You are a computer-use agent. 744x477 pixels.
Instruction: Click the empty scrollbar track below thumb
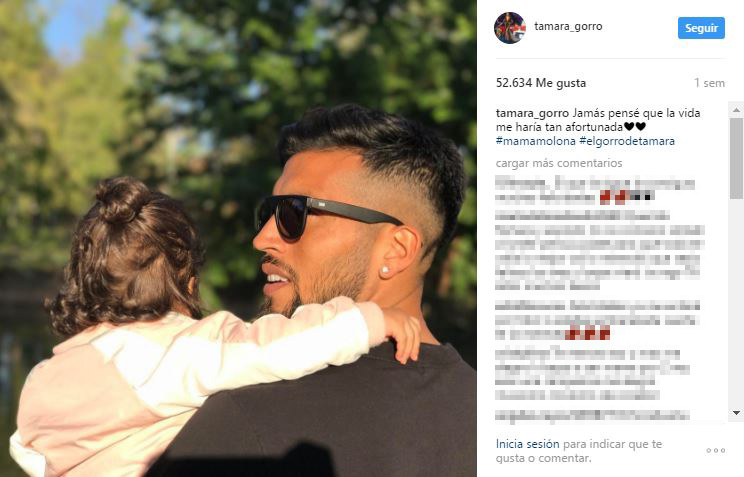736,304
